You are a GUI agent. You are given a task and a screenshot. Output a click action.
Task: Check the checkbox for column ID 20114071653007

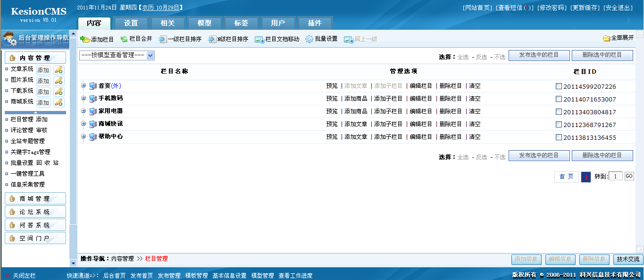(559, 99)
